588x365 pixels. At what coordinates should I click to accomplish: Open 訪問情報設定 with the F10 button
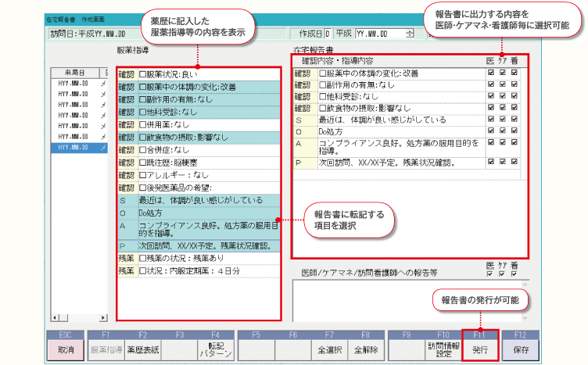pyautogui.click(x=440, y=350)
